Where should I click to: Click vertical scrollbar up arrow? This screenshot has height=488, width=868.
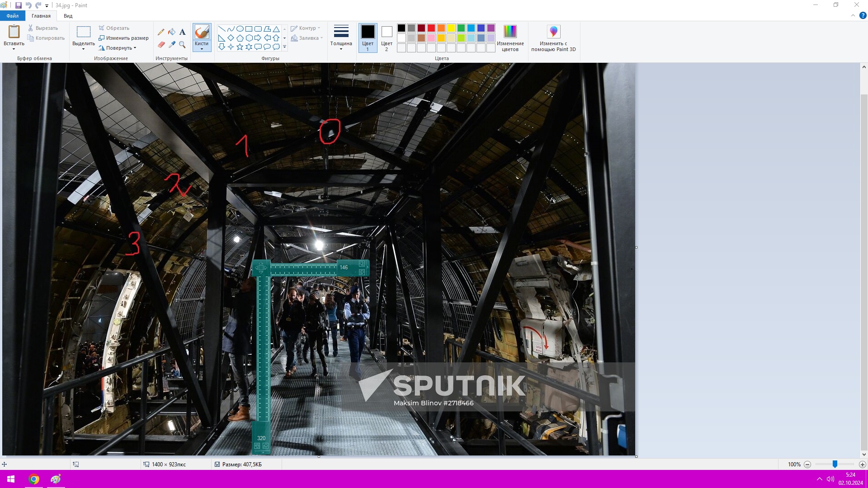click(x=864, y=67)
